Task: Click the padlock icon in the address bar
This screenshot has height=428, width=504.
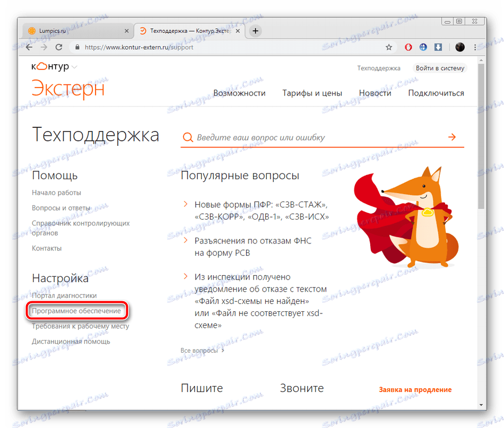Action: click(77, 47)
